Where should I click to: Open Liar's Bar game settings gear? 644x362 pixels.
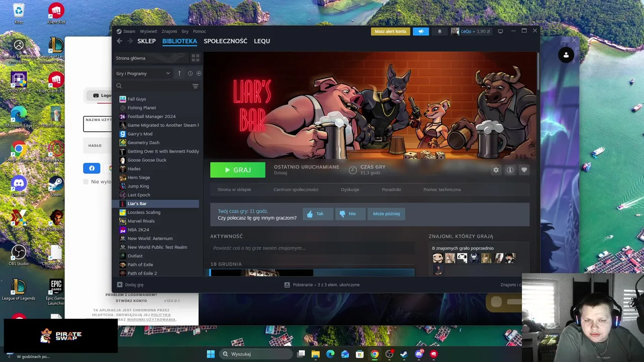[x=496, y=170]
